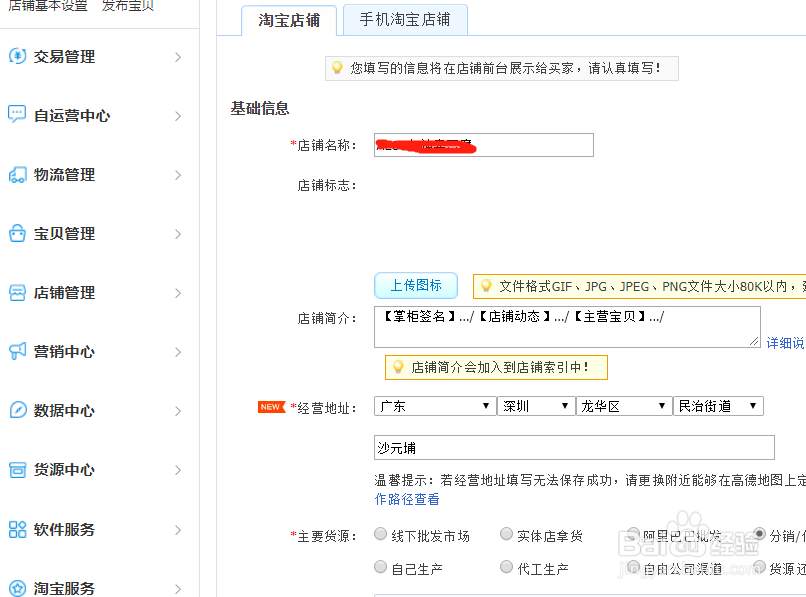Select the 线下批发市场 radio option
The image size is (806, 597).
click(x=380, y=534)
